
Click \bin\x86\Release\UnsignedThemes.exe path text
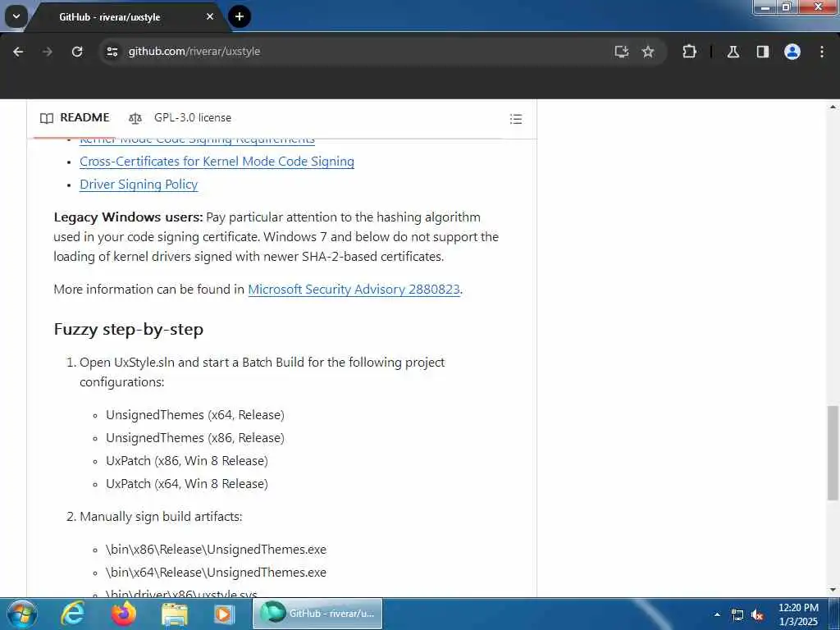point(216,550)
